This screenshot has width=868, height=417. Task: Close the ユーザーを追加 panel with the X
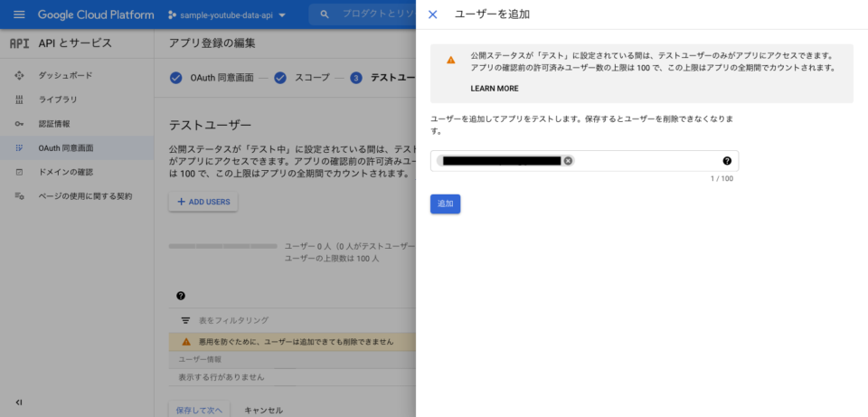(433, 14)
